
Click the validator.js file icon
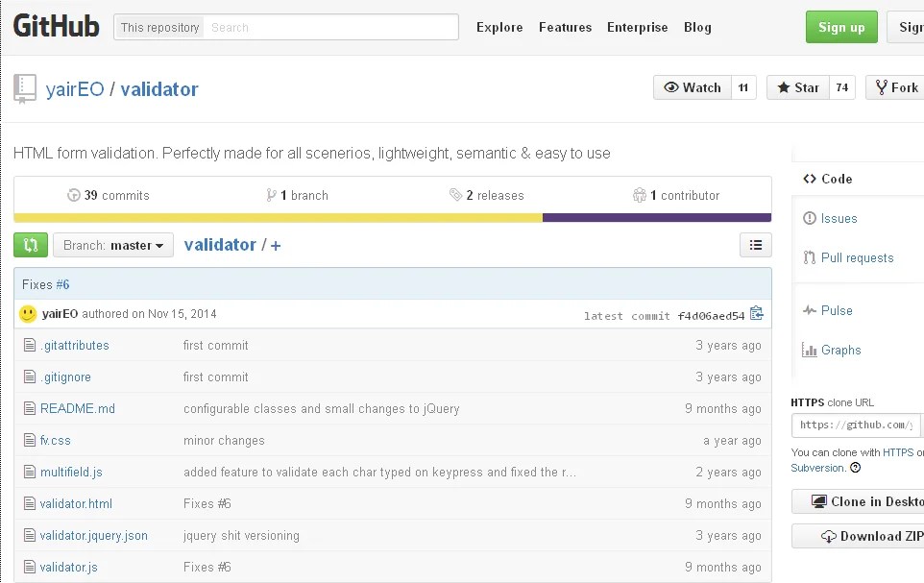pyautogui.click(x=30, y=567)
